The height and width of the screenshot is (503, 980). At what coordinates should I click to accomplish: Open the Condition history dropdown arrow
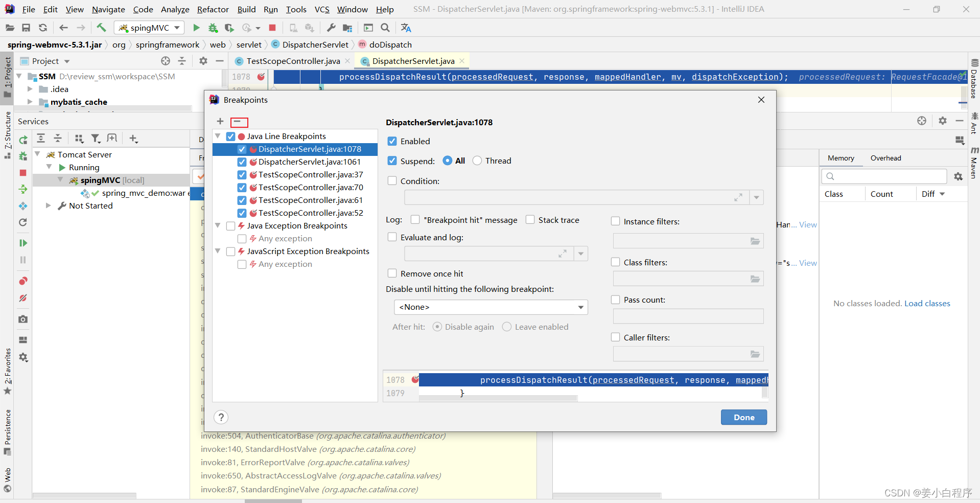(756, 197)
